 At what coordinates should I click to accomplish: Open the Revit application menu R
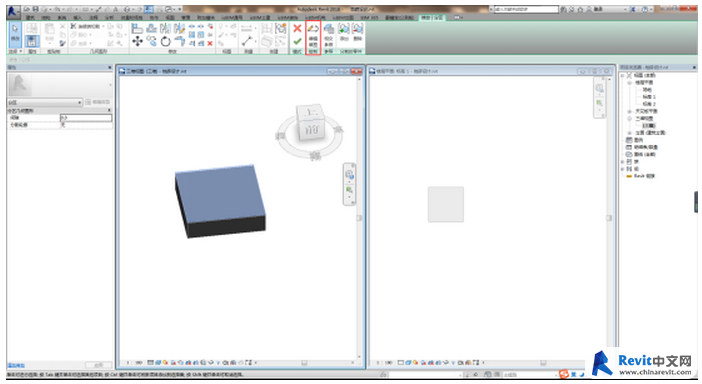(13, 11)
